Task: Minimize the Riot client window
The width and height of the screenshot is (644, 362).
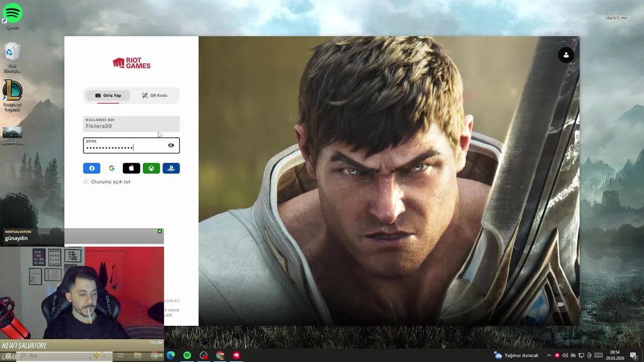Action: coord(563,40)
